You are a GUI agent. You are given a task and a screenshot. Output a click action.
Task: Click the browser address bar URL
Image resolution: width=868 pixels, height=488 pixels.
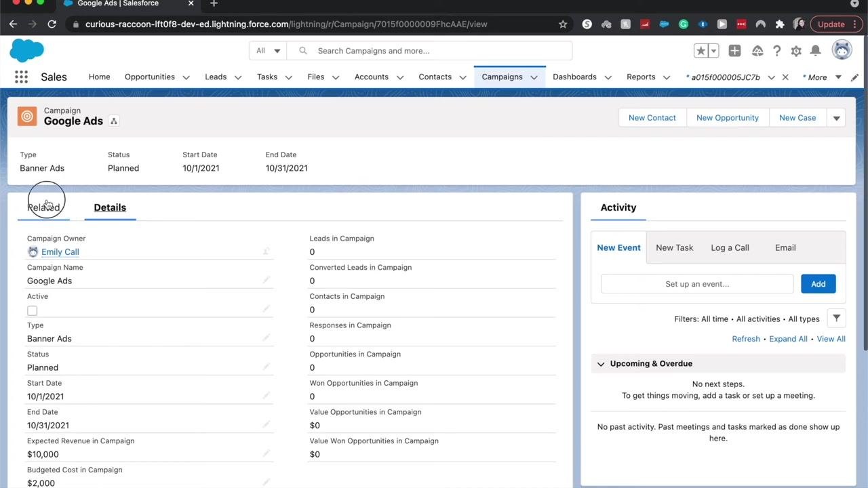click(286, 24)
